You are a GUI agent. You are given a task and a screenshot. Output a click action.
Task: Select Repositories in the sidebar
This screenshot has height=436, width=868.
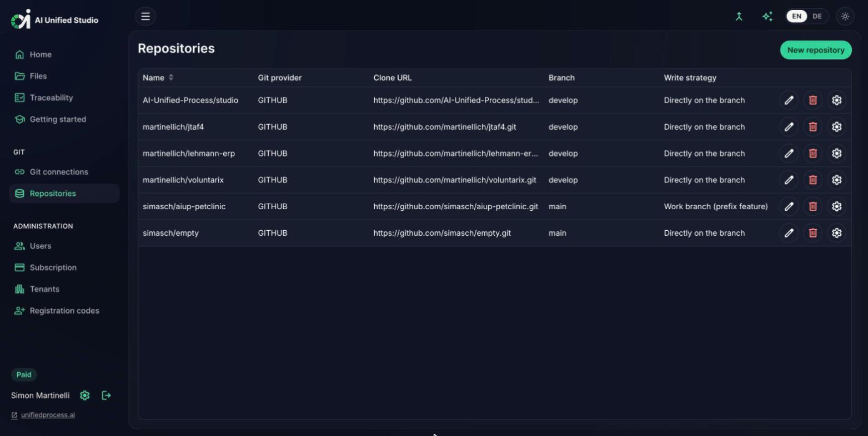(64, 194)
